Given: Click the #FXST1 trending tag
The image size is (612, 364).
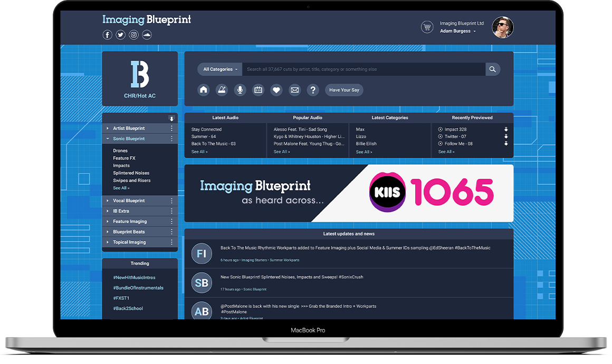Looking at the screenshot, I should click(x=121, y=298).
